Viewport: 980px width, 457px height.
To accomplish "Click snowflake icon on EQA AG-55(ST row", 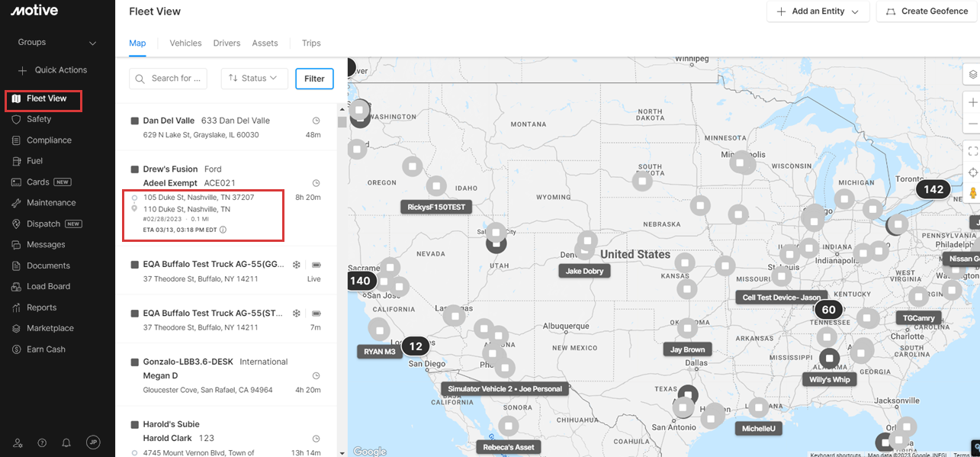I will (297, 314).
